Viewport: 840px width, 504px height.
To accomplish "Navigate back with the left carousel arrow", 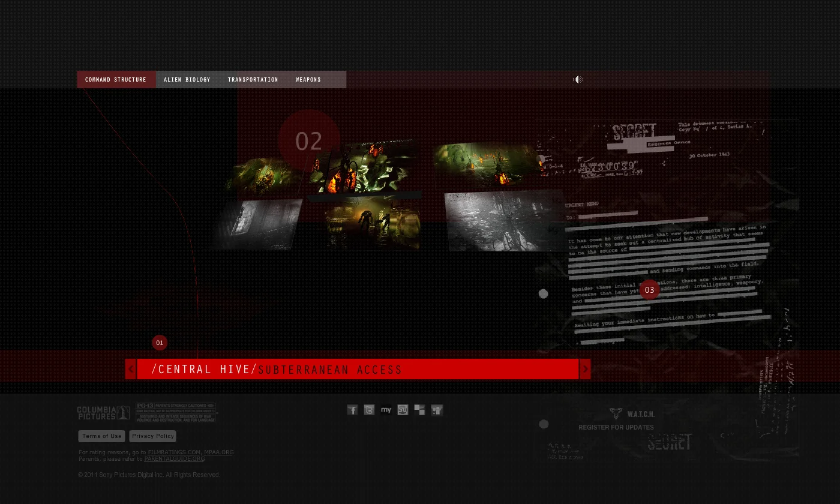I will [x=131, y=368].
